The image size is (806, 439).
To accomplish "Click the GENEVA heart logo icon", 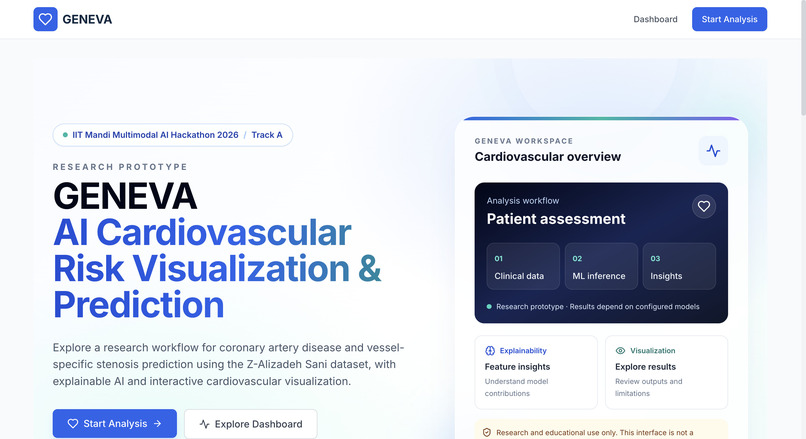I will (45, 19).
